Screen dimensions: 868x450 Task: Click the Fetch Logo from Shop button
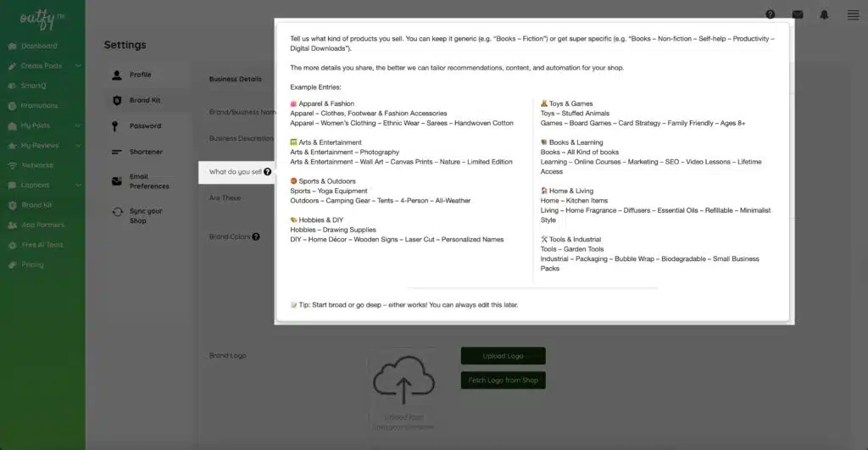pyautogui.click(x=503, y=381)
